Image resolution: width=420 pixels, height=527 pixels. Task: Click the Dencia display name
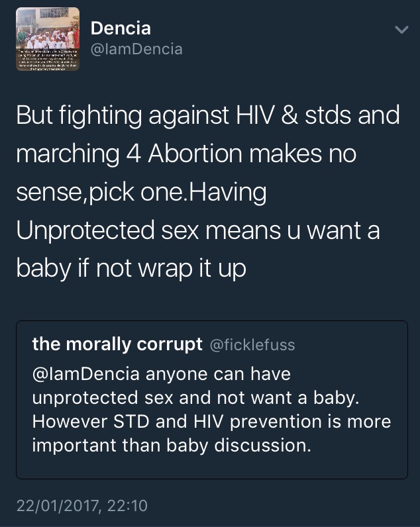pos(121,28)
